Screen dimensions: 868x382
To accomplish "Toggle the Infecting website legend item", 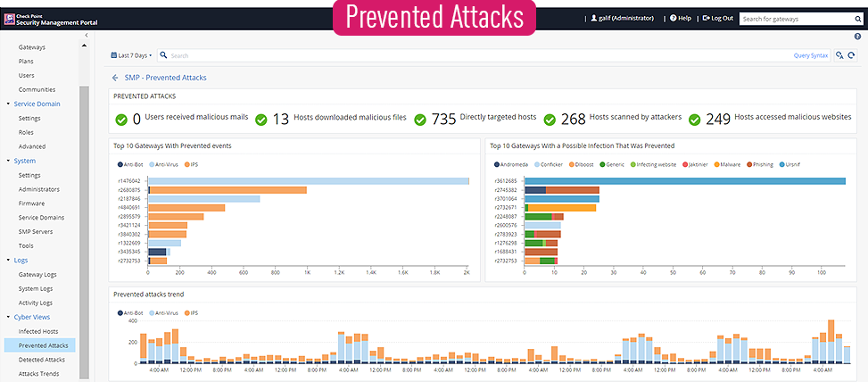I will (x=653, y=164).
